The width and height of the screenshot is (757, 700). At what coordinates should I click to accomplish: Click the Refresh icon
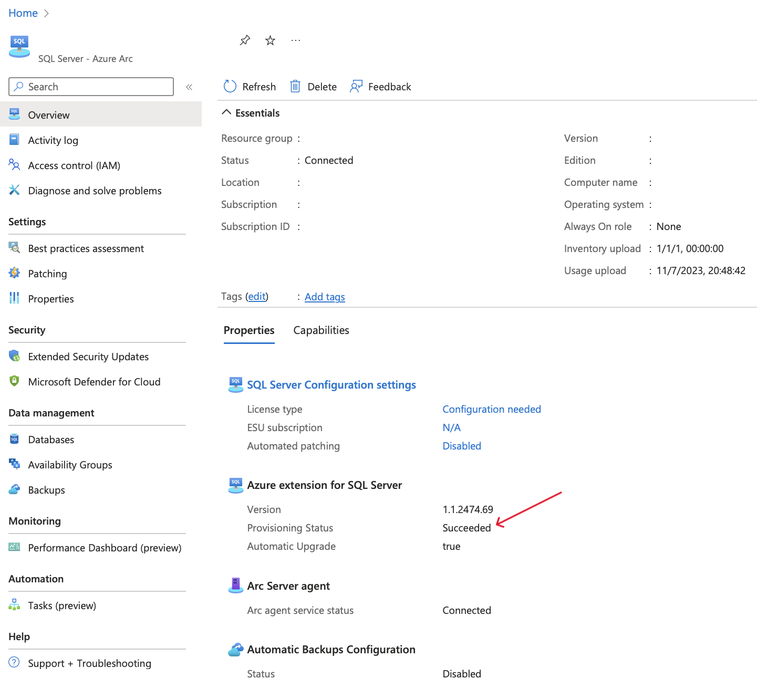click(230, 86)
